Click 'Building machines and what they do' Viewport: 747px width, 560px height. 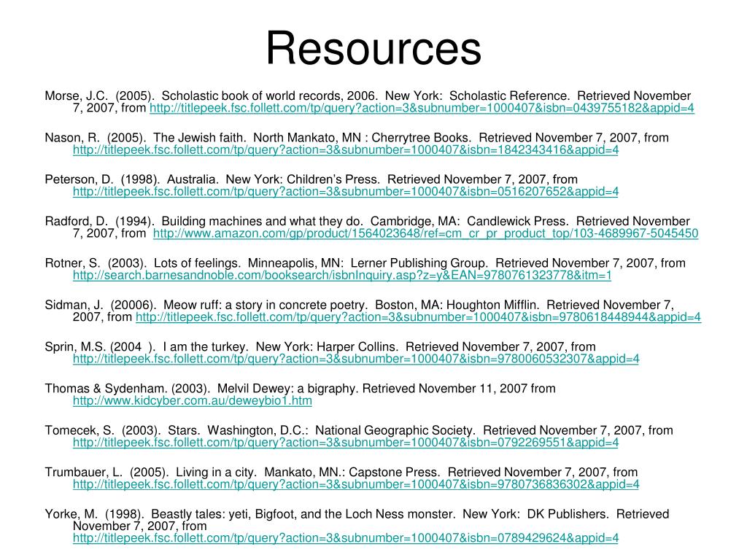[x=262, y=222]
